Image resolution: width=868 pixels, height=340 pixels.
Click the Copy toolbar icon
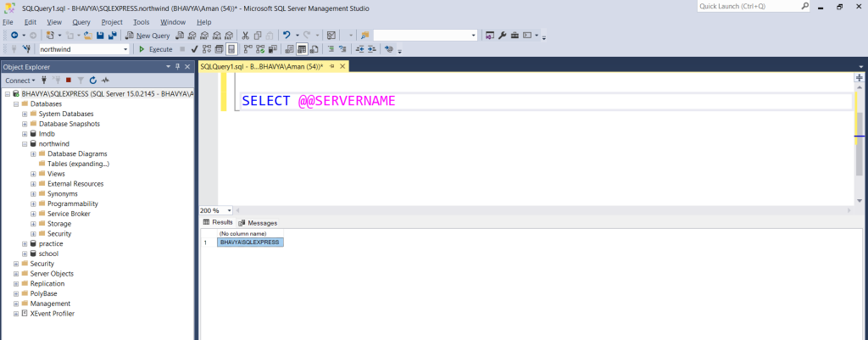pyautogui.click(x=258, y=36)
